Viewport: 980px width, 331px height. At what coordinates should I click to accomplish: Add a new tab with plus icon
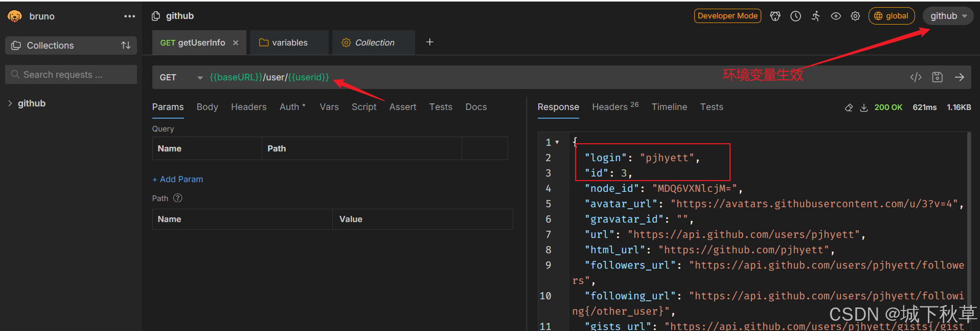[430, 42]
